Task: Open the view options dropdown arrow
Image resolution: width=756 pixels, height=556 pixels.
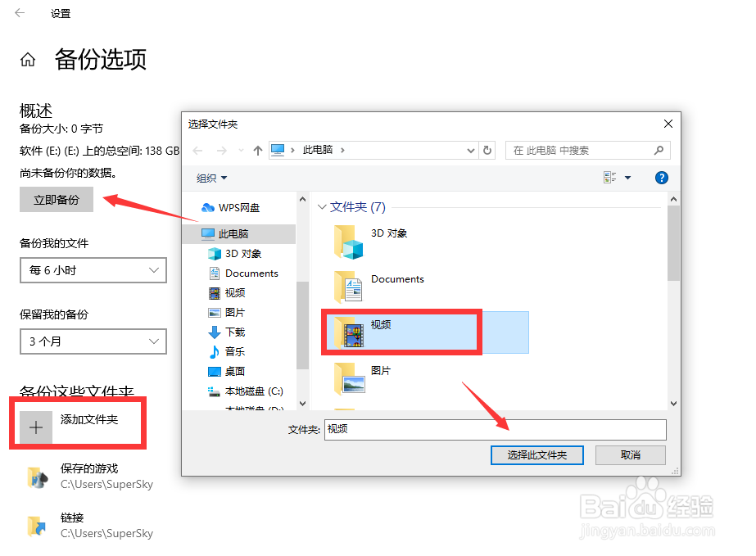Action: tap(627, 178)
